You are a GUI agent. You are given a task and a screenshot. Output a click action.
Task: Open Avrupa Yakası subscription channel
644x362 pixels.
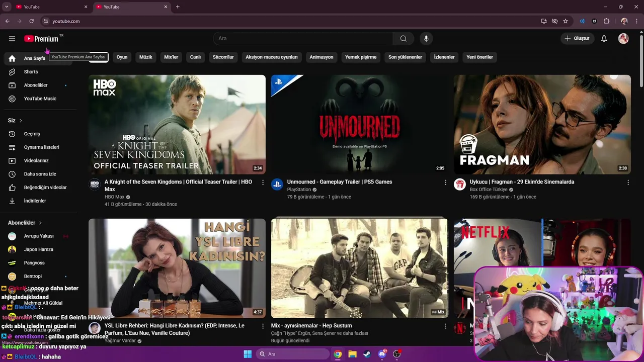(38, 236)
